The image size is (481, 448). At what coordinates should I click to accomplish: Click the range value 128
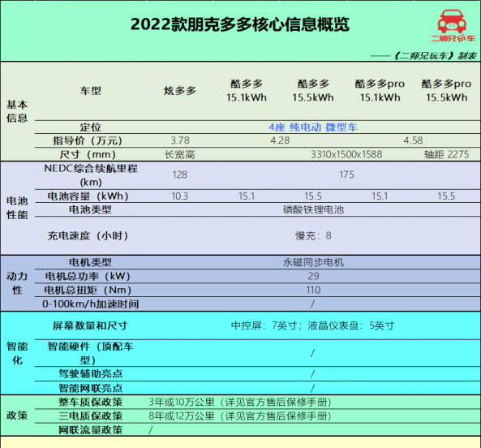pos(180,174)
